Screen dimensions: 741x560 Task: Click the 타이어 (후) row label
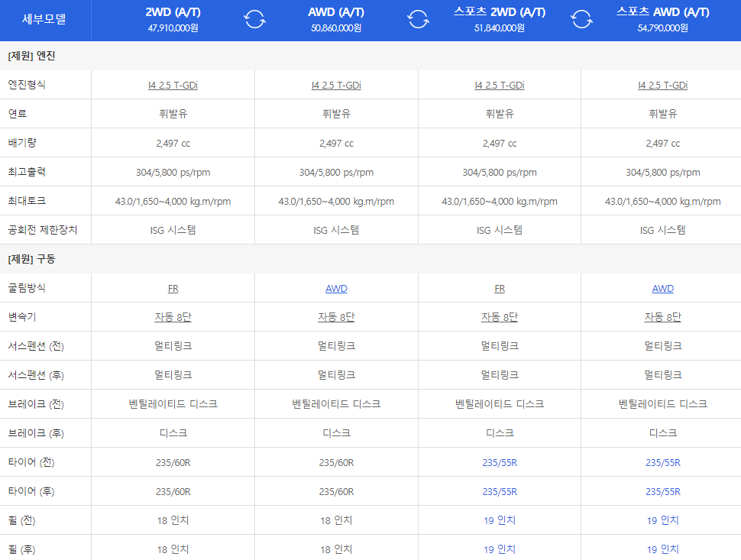click(x=31, y=491)
